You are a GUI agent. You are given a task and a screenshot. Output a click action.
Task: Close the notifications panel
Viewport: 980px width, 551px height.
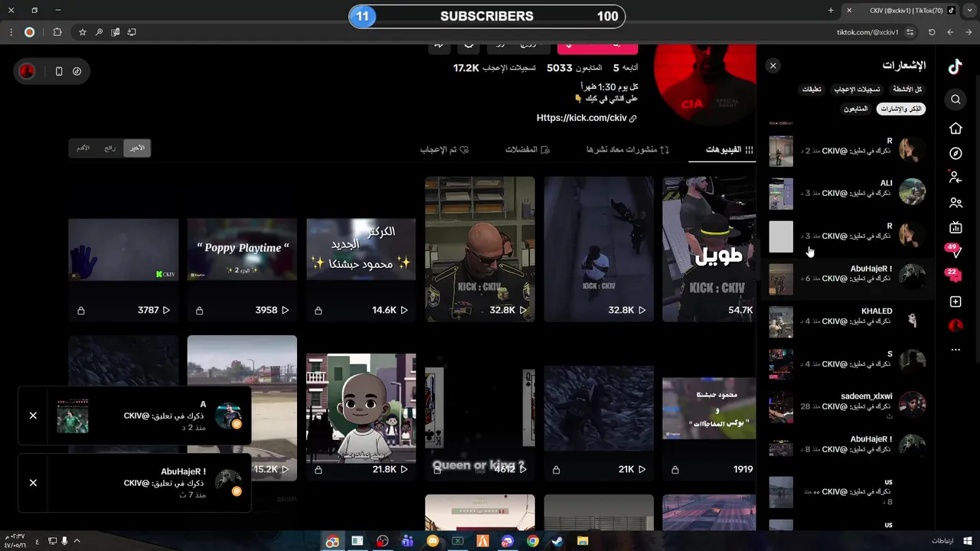[x=773, y=66]
